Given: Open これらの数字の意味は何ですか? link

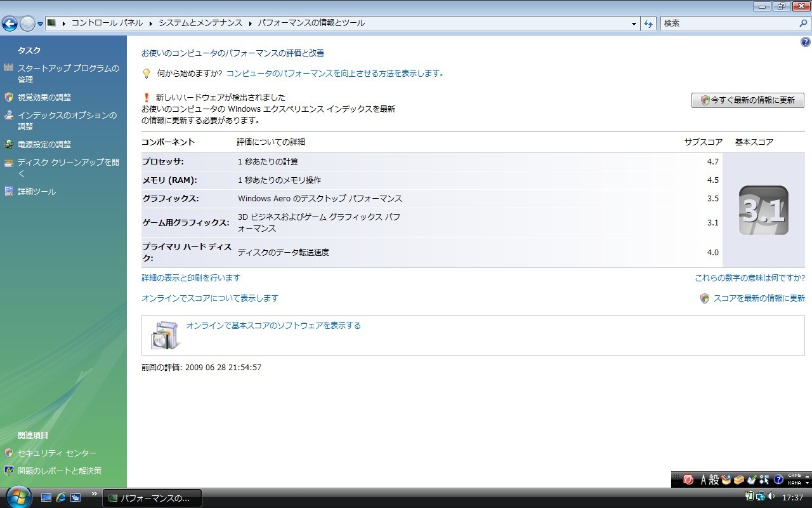Looking at the screenshot, I should pos(750,277).
